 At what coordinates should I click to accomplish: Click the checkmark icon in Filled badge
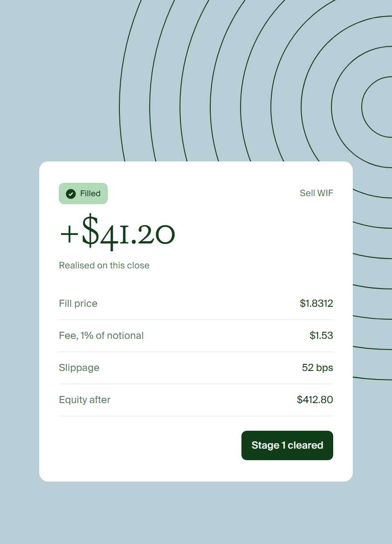70,194
